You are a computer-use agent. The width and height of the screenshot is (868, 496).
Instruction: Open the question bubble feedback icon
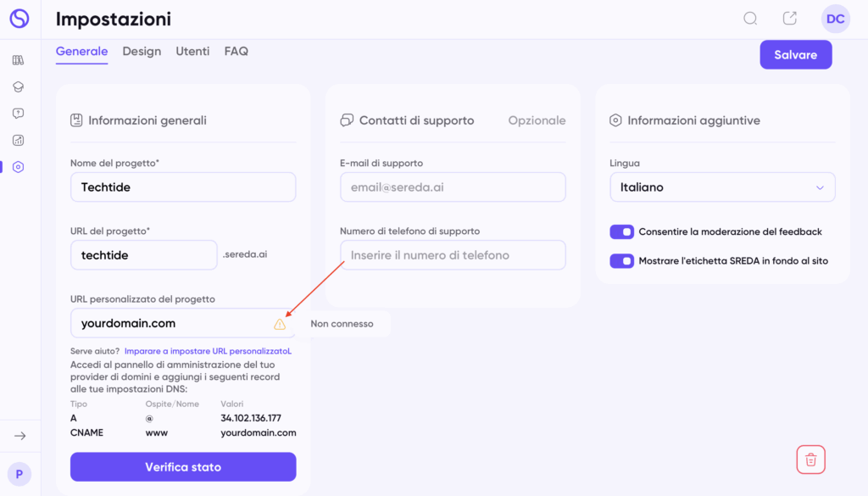[x=19, y=114]
